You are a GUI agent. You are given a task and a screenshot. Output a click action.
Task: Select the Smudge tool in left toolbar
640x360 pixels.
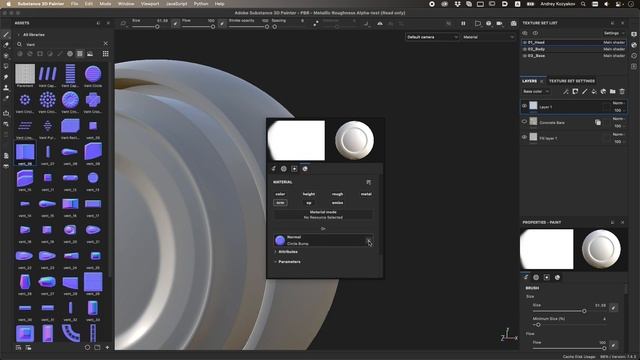pyautogui.click(x=6, y=77)
